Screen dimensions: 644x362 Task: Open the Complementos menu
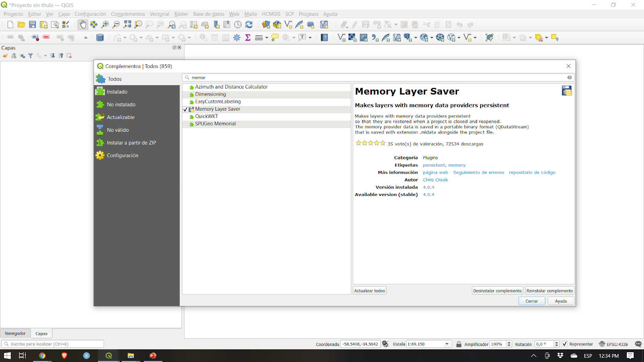(x=128, y=14)
